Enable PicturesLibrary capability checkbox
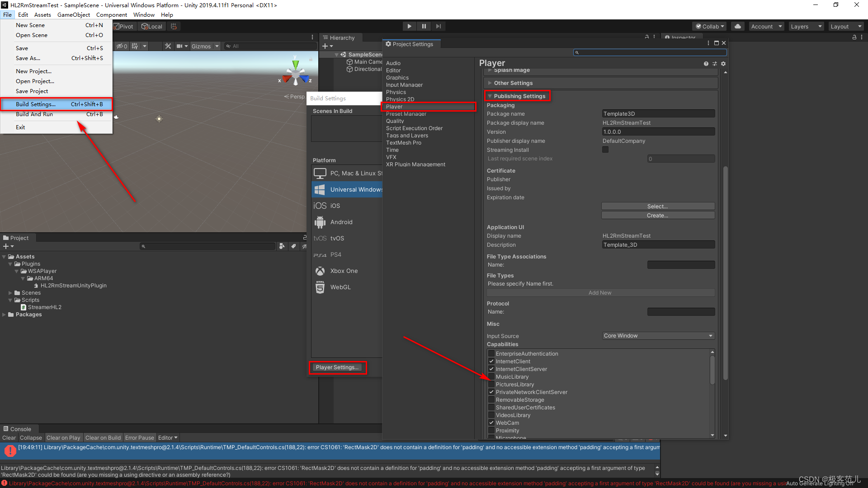The image size is (868, 488). [491, 385]
